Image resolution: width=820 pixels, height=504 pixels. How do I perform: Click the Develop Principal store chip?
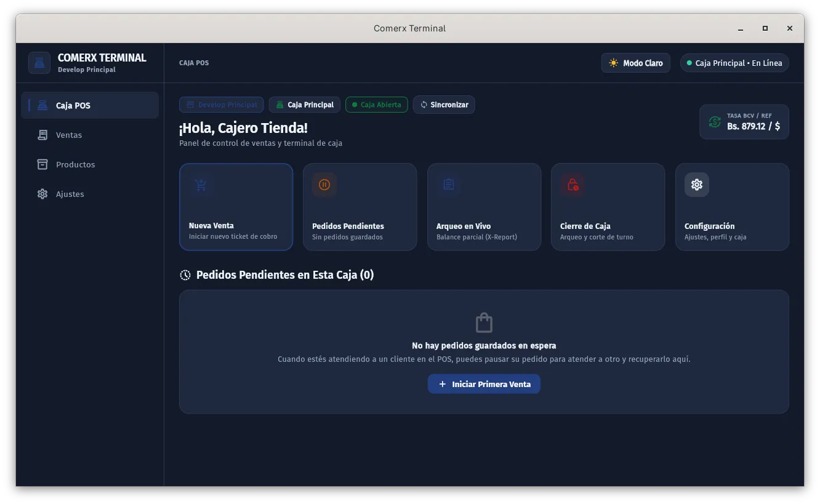tap(222, 105)
